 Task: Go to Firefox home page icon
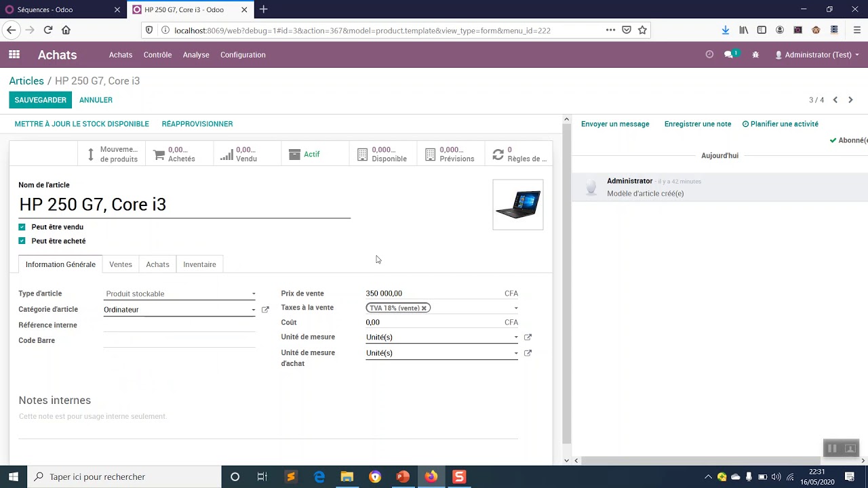pyautogui.click(x=66, y=30)
